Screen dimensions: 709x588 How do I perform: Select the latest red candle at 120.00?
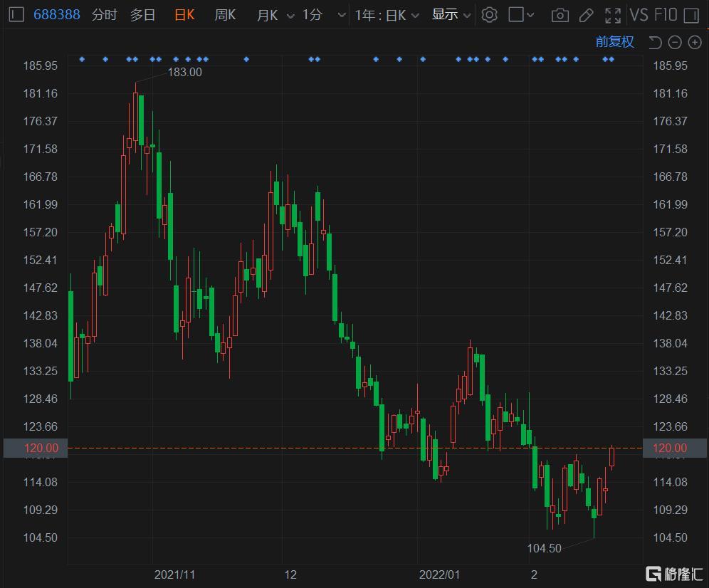(x=611, y=457)
